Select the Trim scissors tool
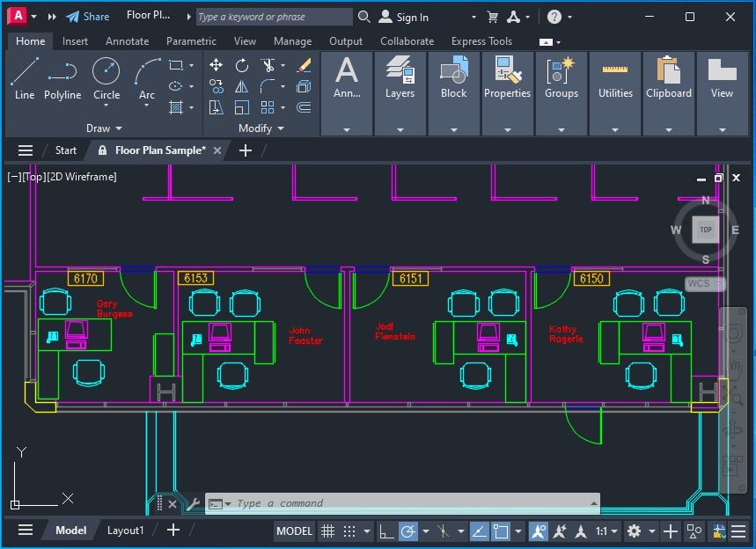The width and height of the screenshot is (756, 549). click(268, 65)
